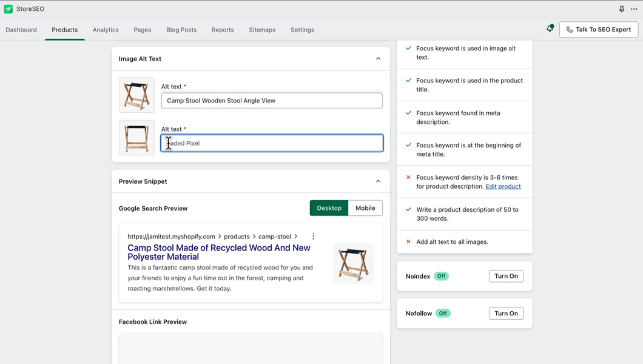This screenshot has height=364, width=643.
Task: Turn on the Noindex setting
Action: coord(505,276)
